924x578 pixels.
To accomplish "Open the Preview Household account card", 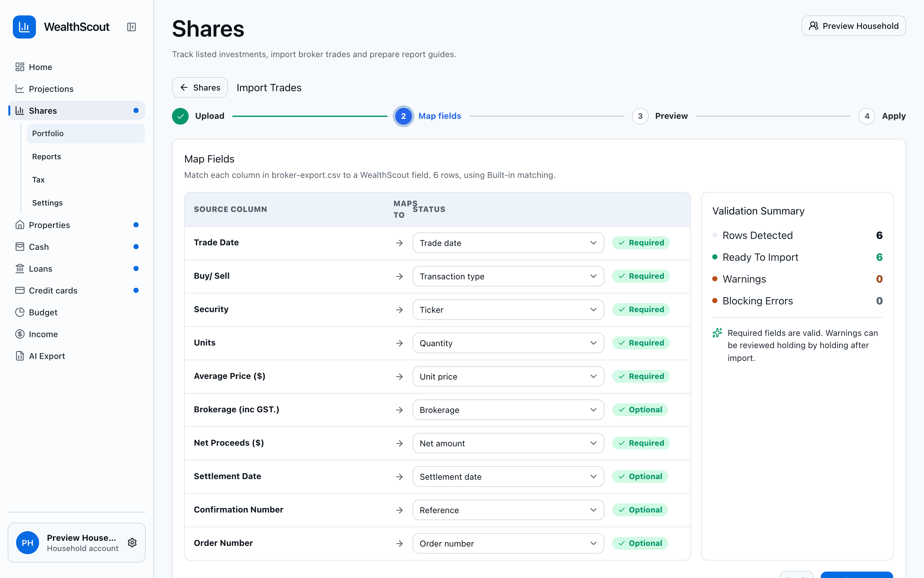I will coord(76,542).
